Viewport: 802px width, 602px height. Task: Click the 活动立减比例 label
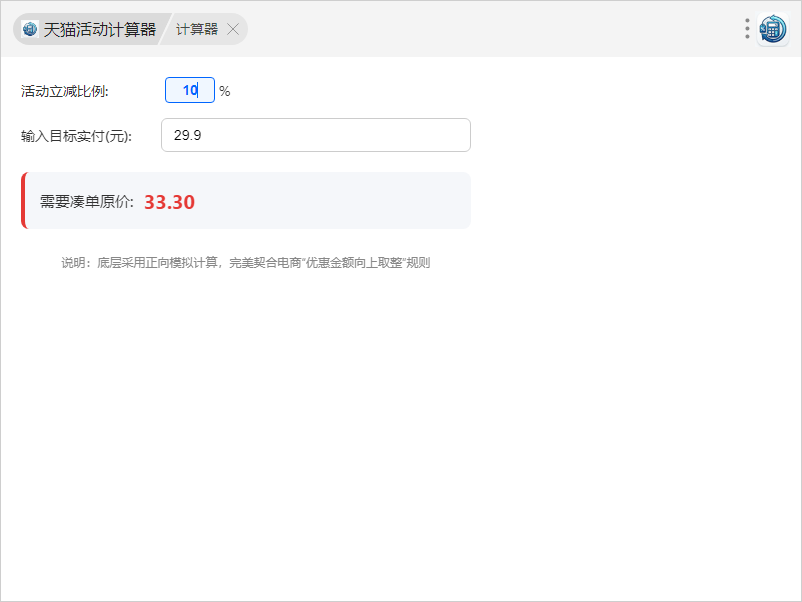tap(64, 91)
